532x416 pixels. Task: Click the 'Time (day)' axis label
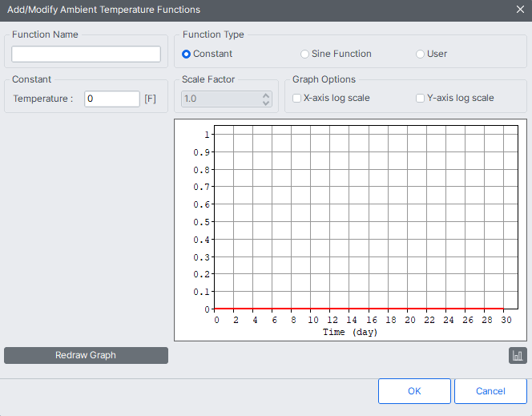(350, 332)
